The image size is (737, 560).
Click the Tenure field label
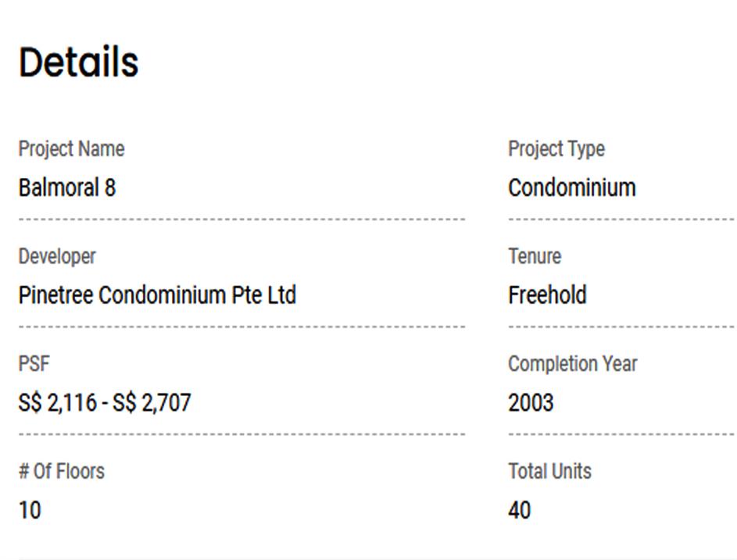(535, 256)
